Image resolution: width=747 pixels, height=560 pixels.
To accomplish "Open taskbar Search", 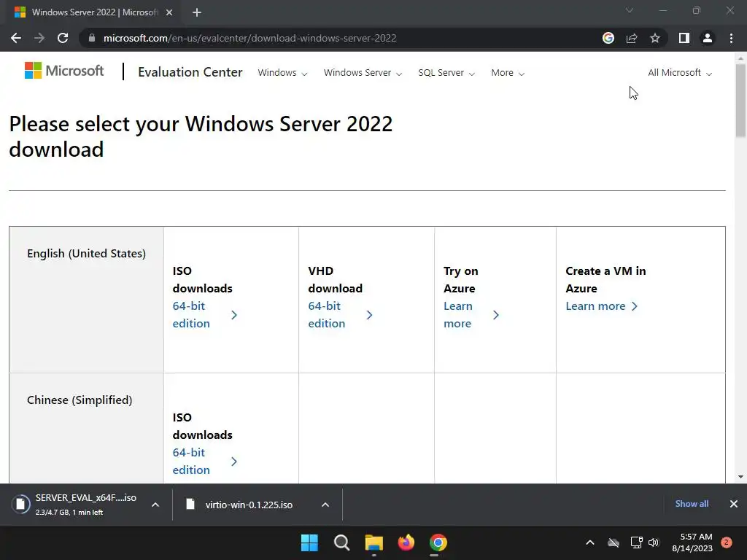I will 341,542.
